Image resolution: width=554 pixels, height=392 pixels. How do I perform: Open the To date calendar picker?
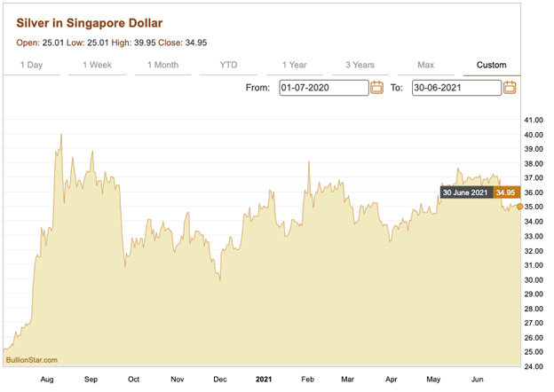click(510, 88)
